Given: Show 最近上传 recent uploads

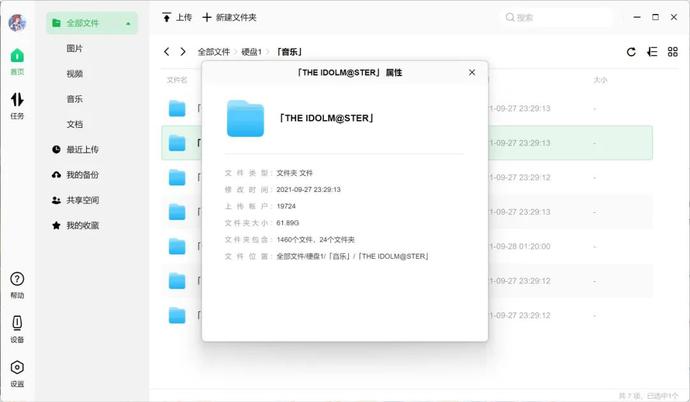Looking at the screenshot, I should pyautogui.click(x=75, y=150).
